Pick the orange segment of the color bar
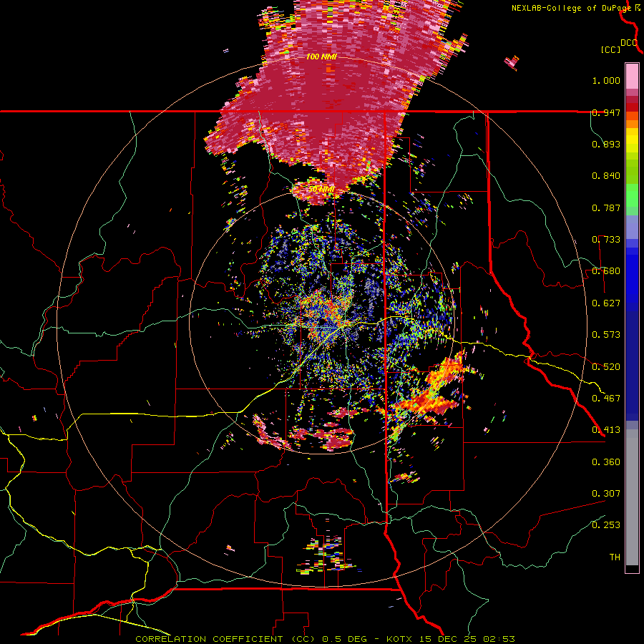The height and width of the screenshot is (644, 644). tap(632, 120)
